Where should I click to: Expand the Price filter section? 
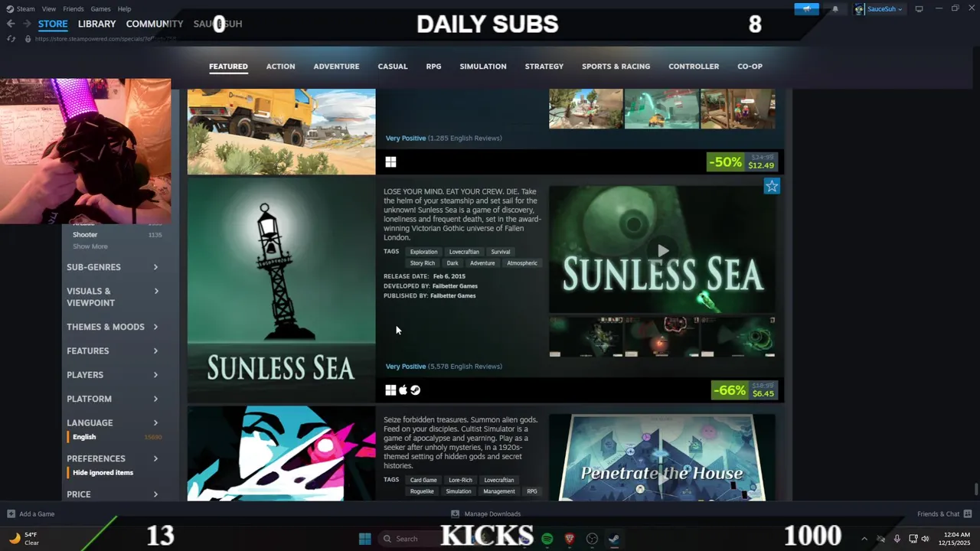point(113,494)
